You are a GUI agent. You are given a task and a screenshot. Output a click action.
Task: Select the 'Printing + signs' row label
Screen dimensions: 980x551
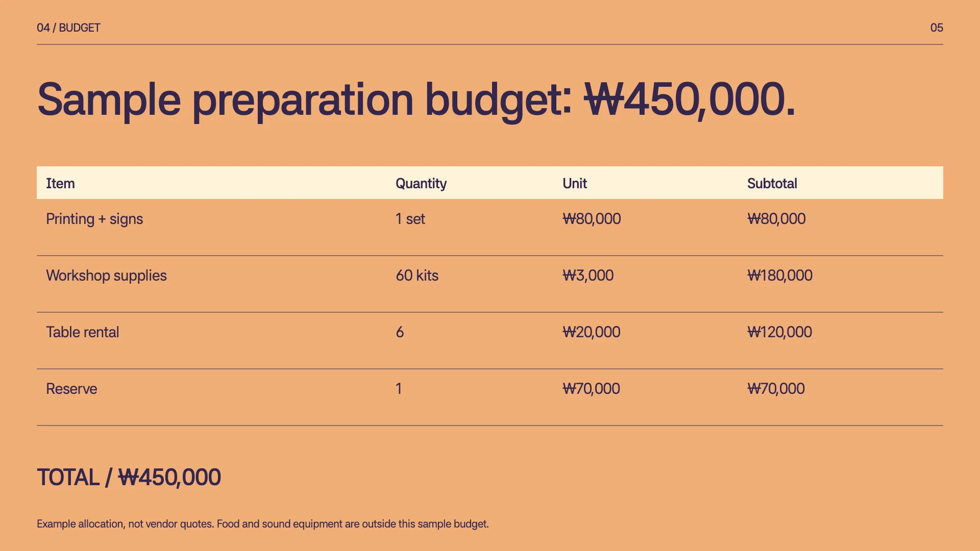coord(94,219)
